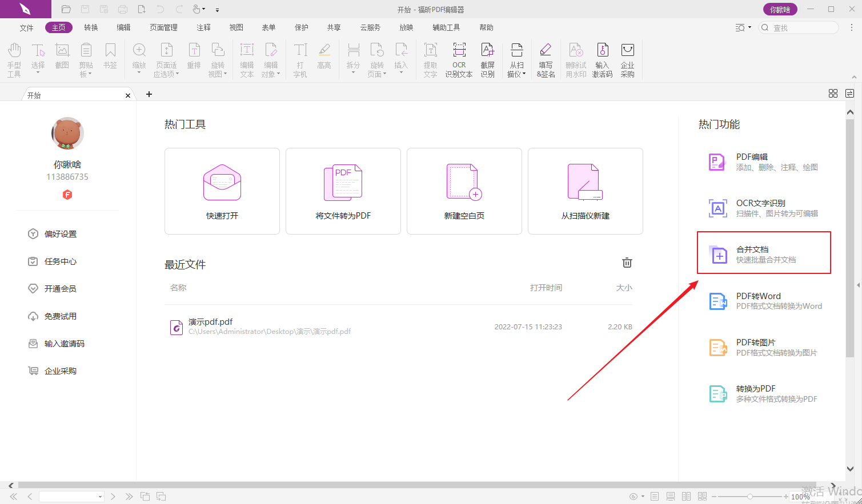Open Fill & Sign tool (填写&签名)
Image resolution: width=862 pixels, height=504 pixels.
[546, 59]
